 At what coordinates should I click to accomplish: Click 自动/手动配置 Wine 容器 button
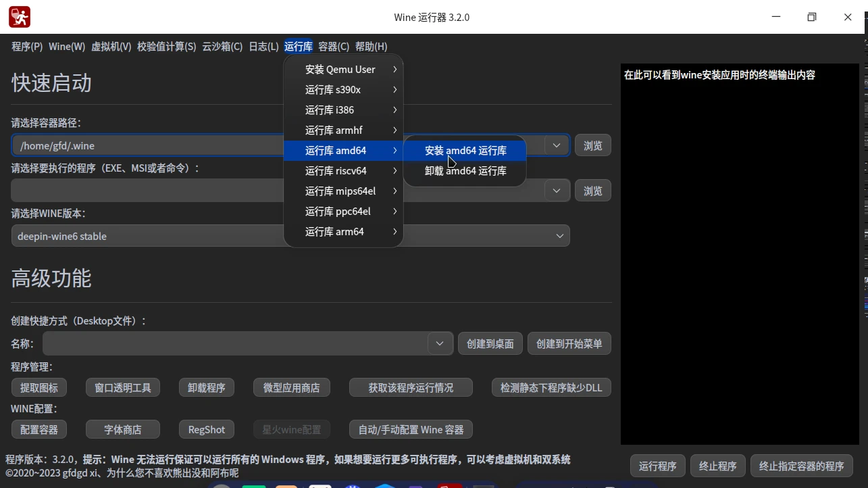411,429
